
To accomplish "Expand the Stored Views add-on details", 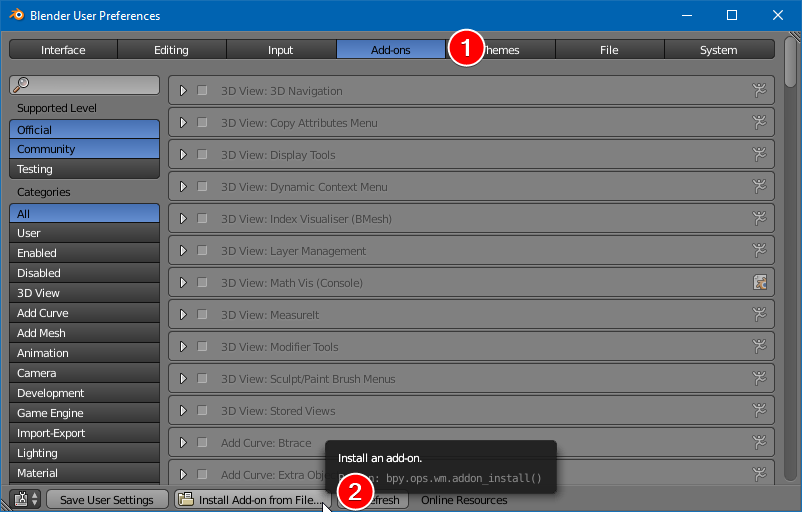I will click(x=183, y=411).
